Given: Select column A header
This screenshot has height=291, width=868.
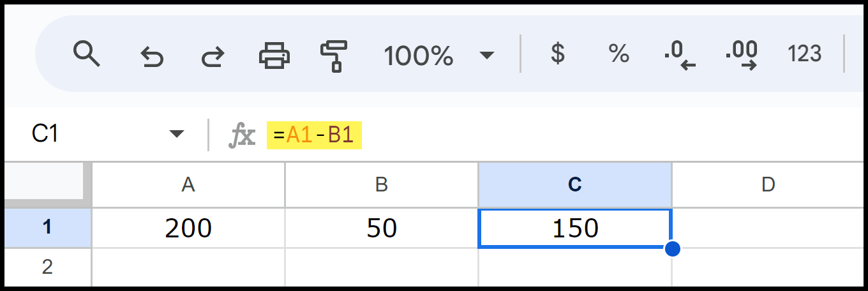Looking at the screenshot, I should coord(188,184).
